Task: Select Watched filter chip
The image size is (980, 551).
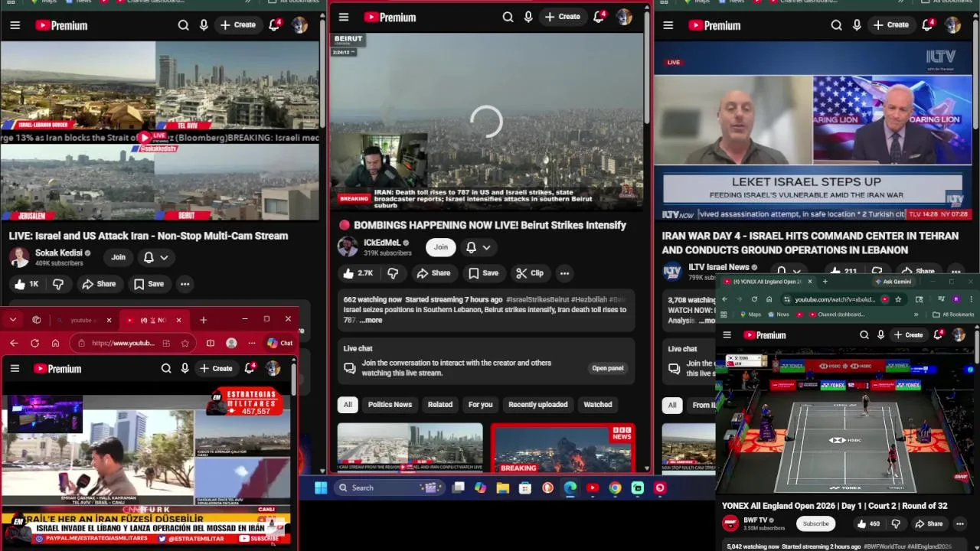Action: tap(598, 404)
